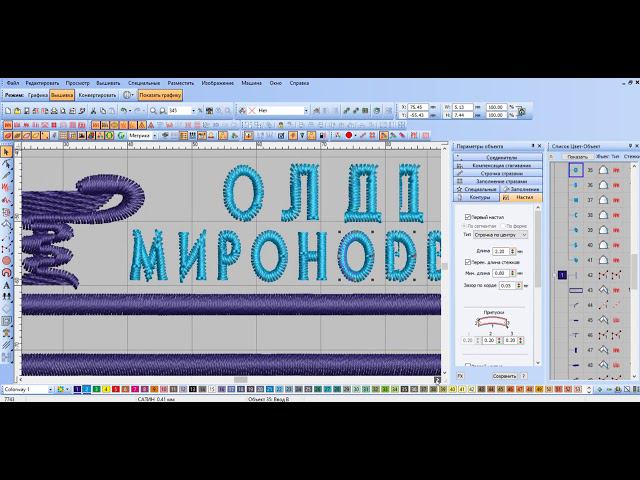Open the 'Строчка по центру' type dropdown
The width and height of the screenshot is (640, 480).
500,235
